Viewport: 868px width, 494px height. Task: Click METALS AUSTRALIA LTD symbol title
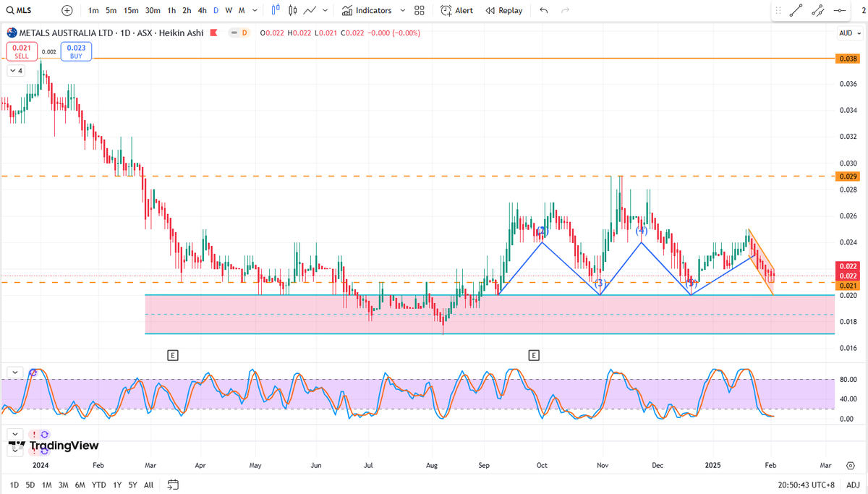[x=66, y=33]
